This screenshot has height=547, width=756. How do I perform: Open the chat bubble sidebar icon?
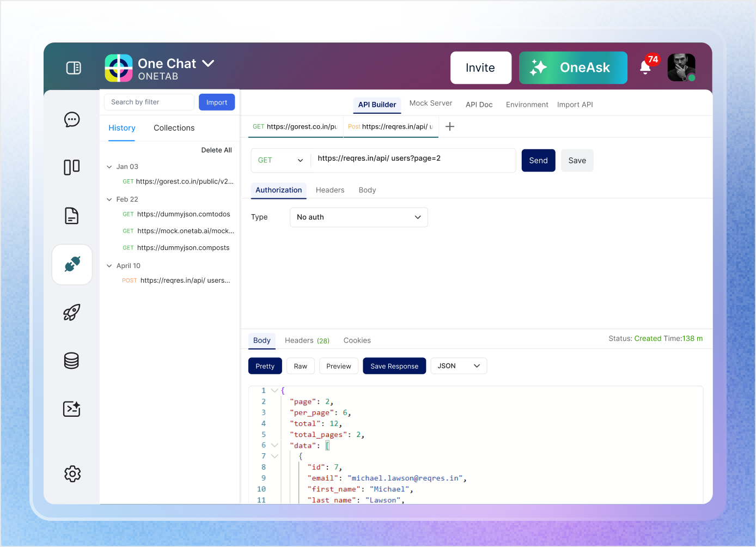72,119
